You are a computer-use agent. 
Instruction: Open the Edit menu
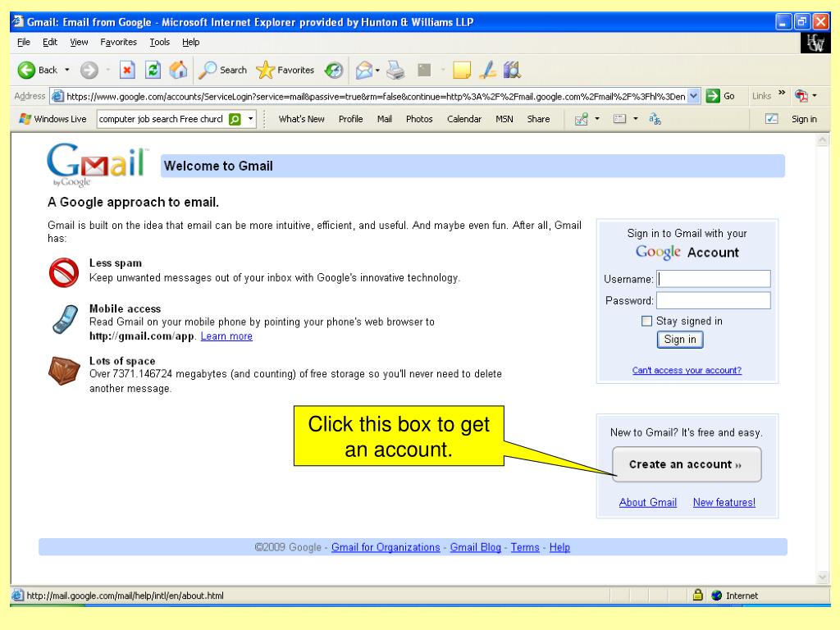point(50,42)
